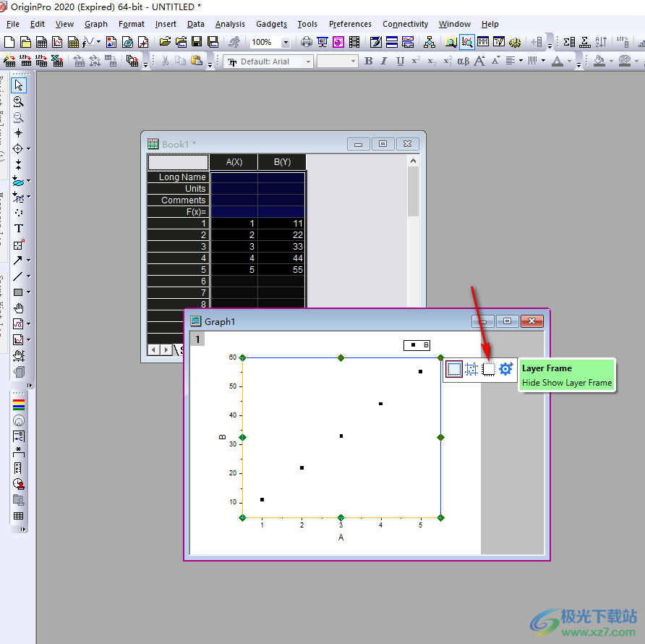Open the Code Builder gear icon

(x=515, y=42)
